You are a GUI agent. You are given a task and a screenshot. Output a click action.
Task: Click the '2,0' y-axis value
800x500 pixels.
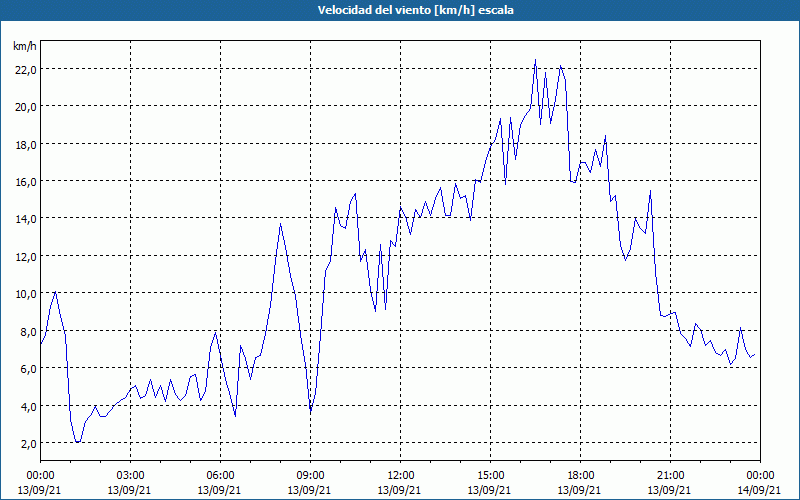click(28, 443)
